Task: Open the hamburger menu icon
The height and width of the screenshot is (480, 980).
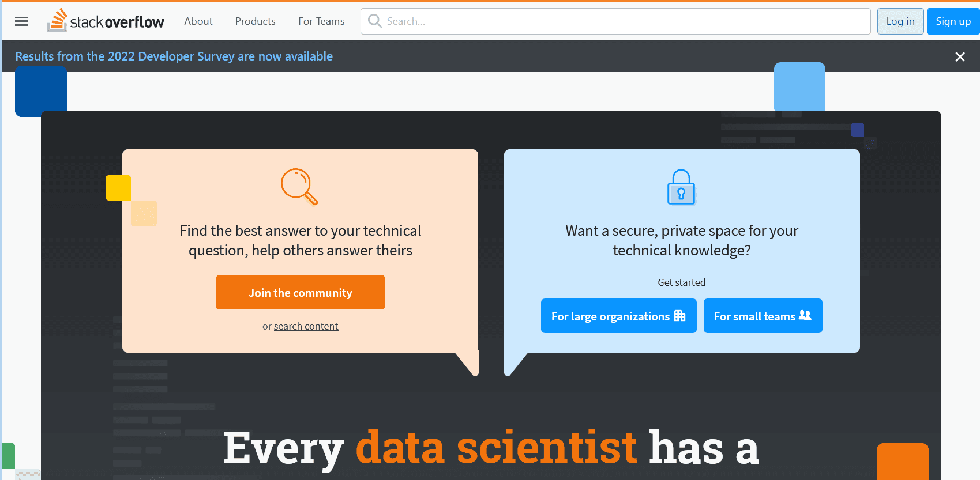Action: coord(21,21)
